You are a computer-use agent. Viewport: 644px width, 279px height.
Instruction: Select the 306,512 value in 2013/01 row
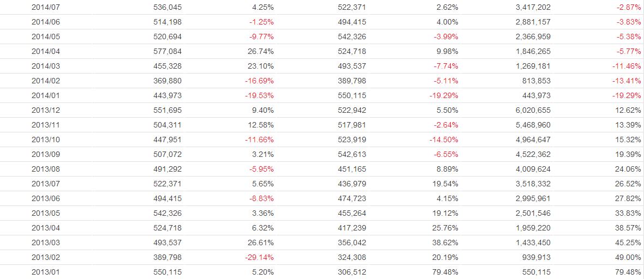pyautogui.click(x=352, y=272)
